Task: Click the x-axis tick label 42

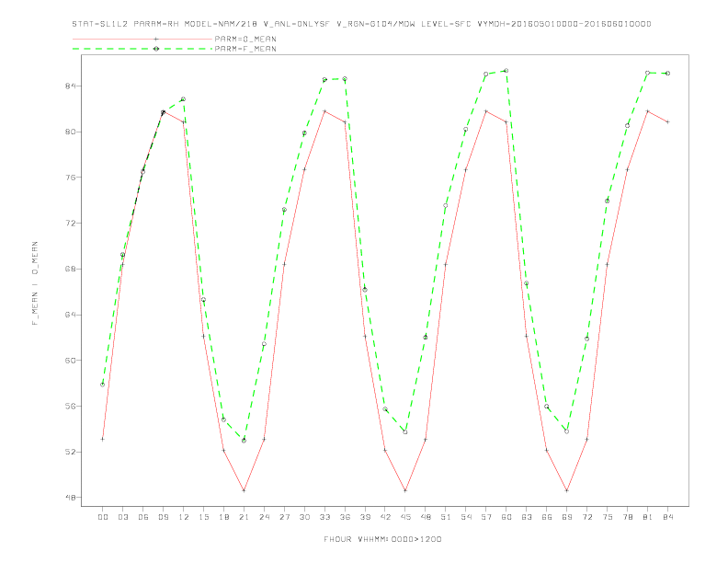Action: click(x=385, y=517)
